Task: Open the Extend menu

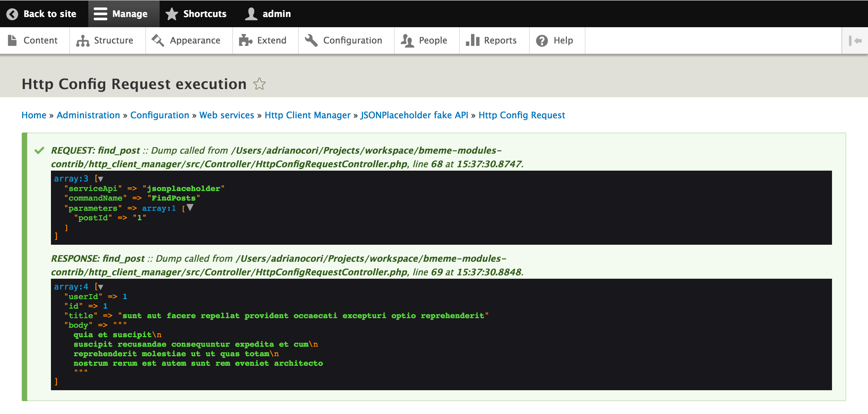Action: pyautogui.click(x=266, y=40)
